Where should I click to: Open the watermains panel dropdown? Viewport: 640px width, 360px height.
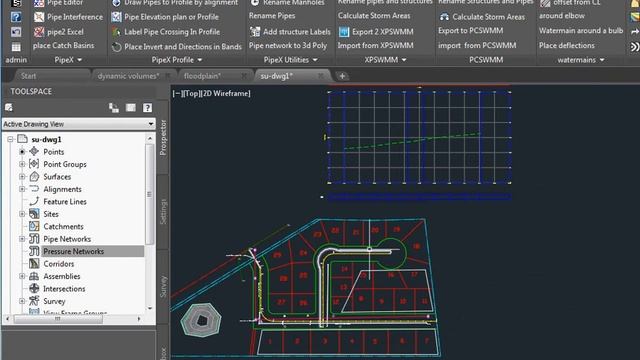pyautogui.click(x=581, y=60)
